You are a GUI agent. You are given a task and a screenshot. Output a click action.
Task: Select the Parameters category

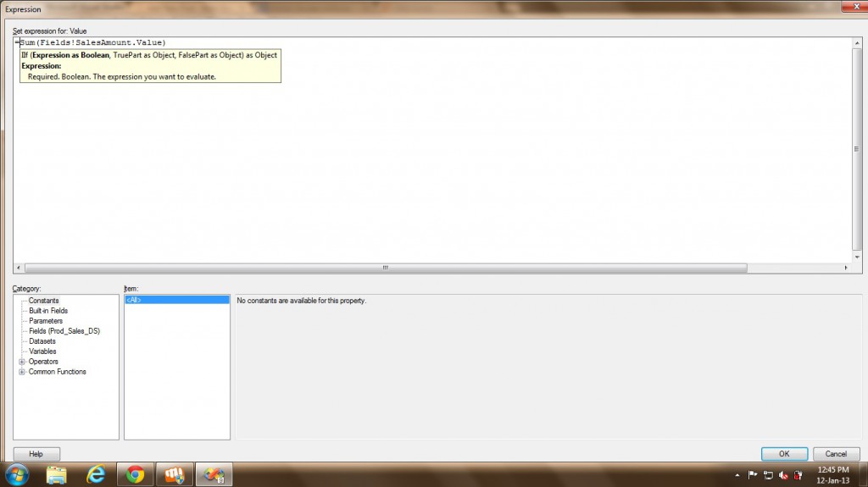46,321
